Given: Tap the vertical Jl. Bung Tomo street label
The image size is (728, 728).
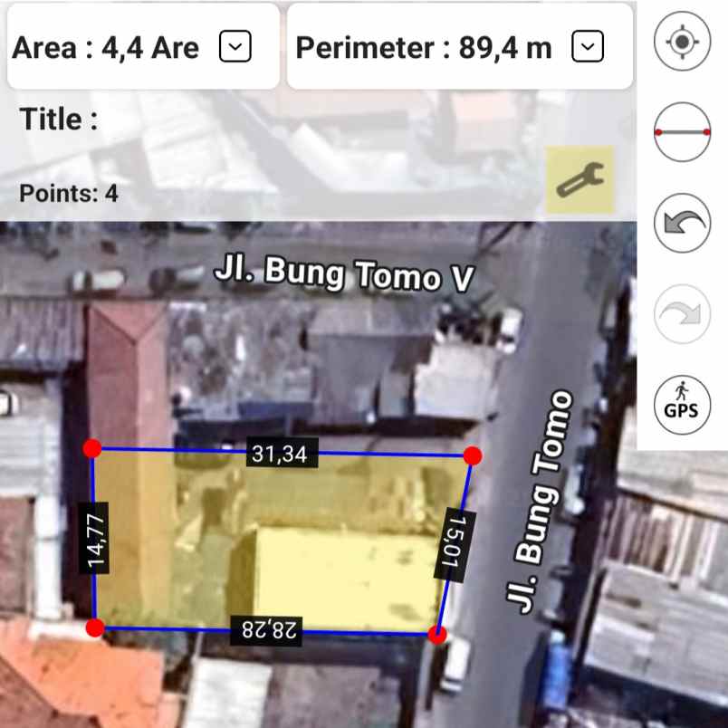Looking at the screenshot, I should (x=539, y=502).
